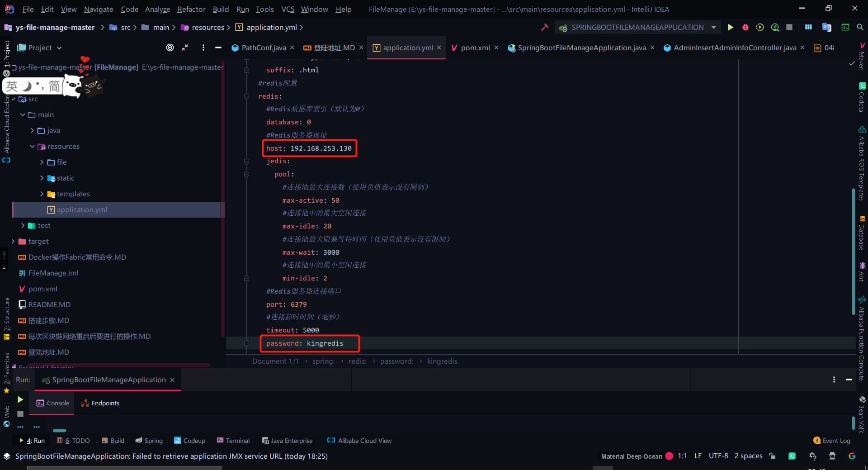
Task: Rerun application in Run panel
Action: coord(20,399)
